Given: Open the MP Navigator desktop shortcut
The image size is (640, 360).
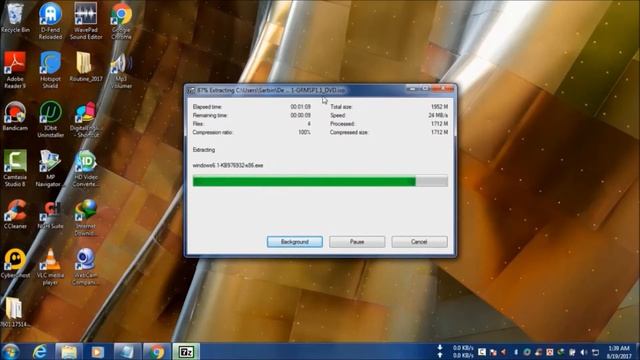Looking at the screenshot, I should pos(50,168).
